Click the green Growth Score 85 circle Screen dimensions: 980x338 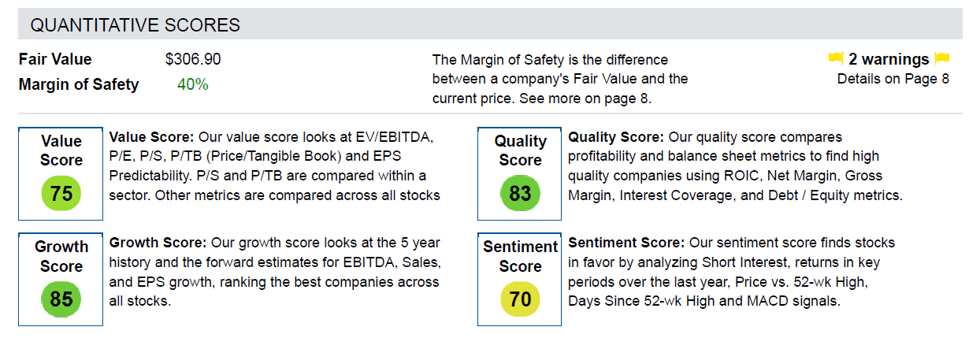click(x=61, y=300)
